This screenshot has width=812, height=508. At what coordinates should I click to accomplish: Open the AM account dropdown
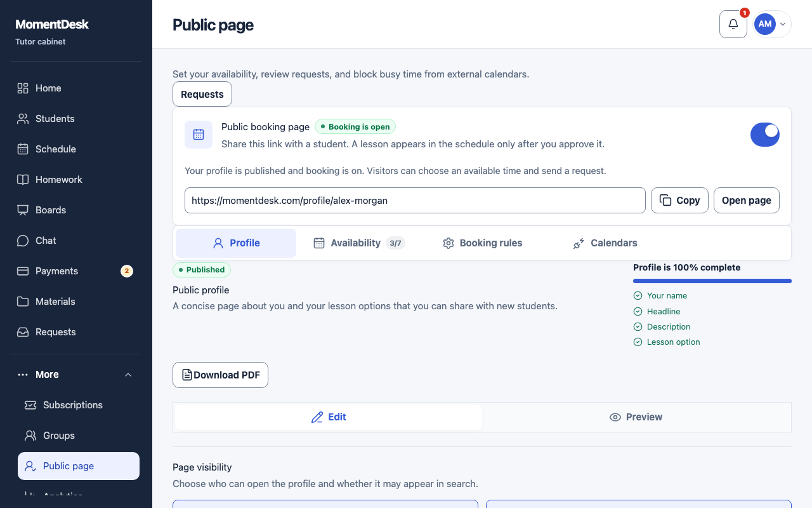[x=772, y=24]
